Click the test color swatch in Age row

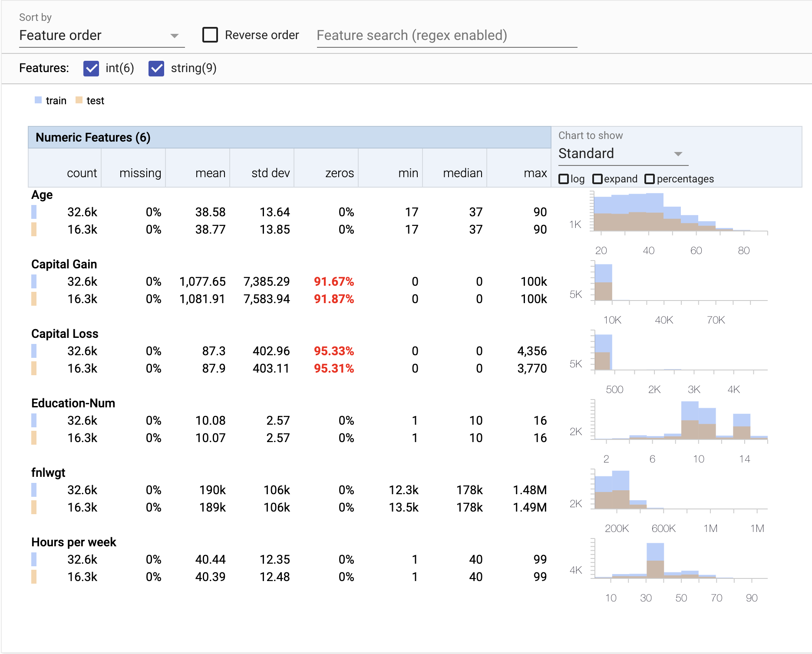click(34, 229)
